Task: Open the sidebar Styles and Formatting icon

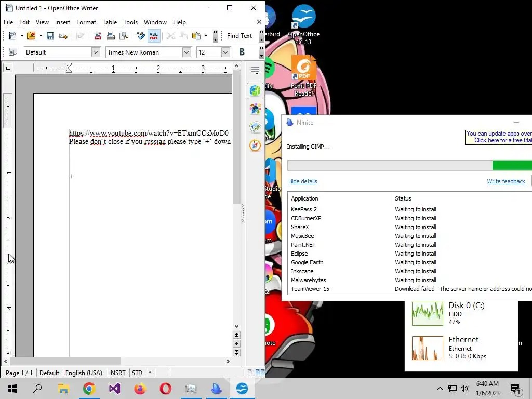Action: [255, 109]
